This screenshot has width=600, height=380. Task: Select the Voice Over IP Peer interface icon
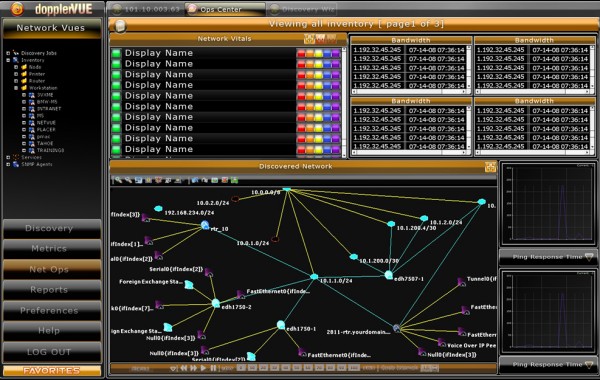pyautogui.click(x=442, y=342)
